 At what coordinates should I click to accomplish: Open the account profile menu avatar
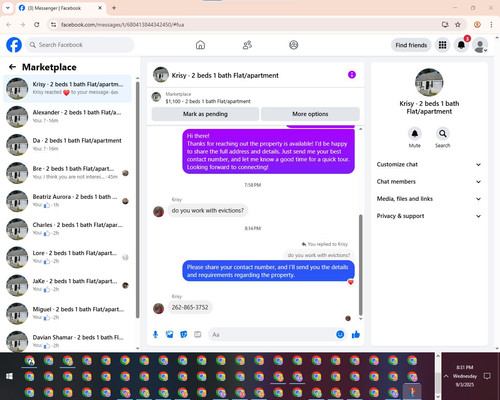[480, 45]
